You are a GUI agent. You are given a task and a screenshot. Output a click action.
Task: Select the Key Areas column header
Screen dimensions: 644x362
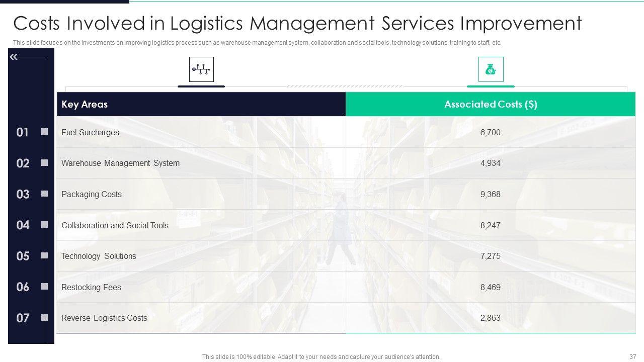(x=85, y=105)
